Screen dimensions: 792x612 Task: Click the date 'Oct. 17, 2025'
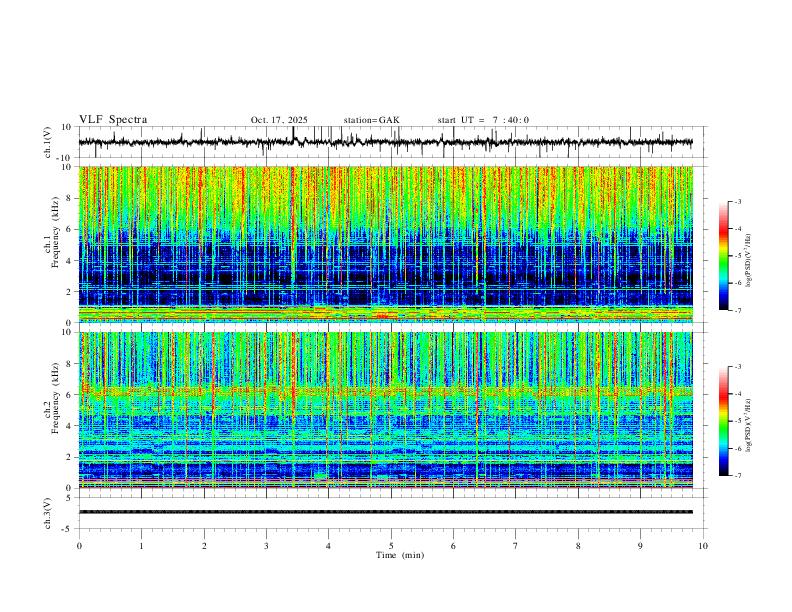279,120
